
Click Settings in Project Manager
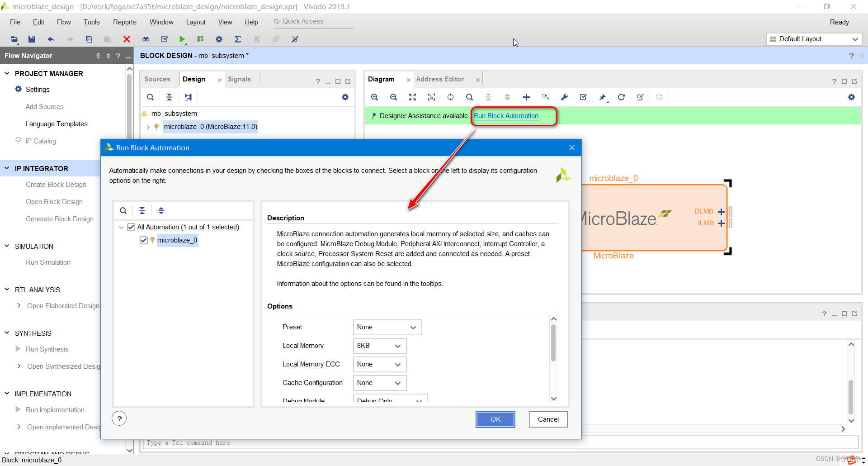pyautogui.click(x=38, y=90)
